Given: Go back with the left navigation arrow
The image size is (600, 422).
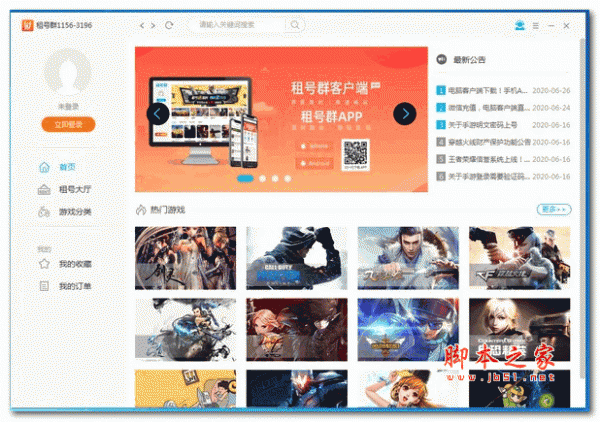Looking at the screenshot, I should tap(142, 25).
